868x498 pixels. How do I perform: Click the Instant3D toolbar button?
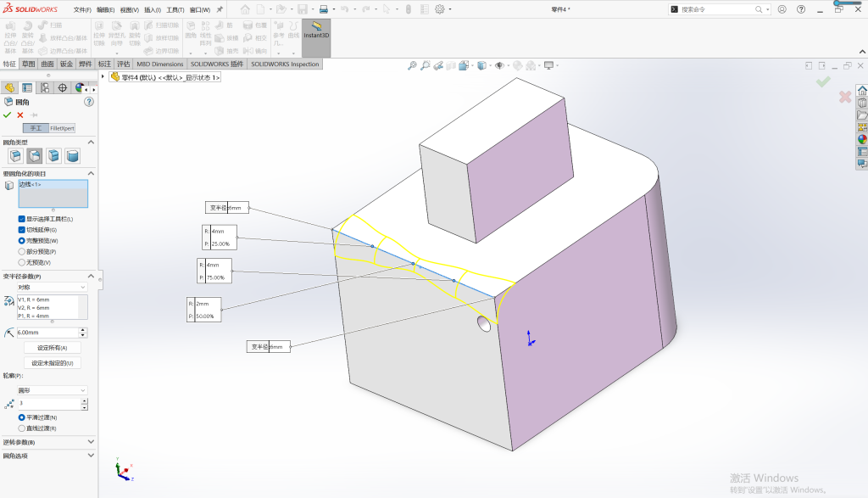[316, 37]
